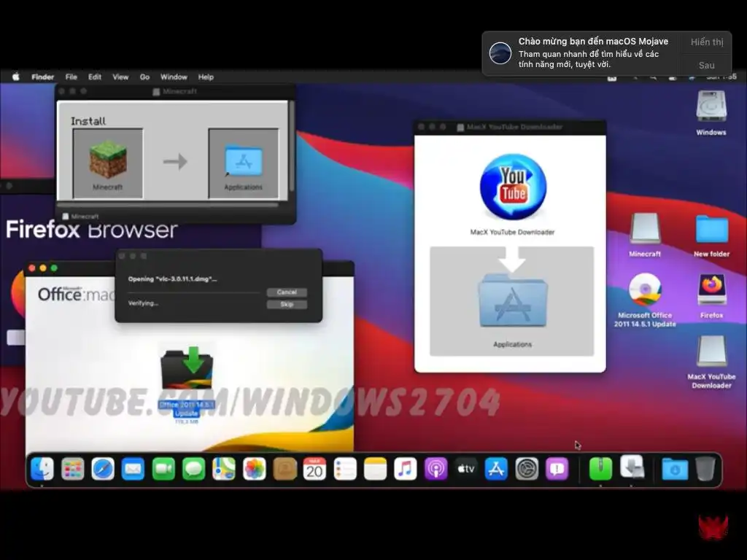Open Maps in the dock
747x560 pixels.
coord(224,469)
